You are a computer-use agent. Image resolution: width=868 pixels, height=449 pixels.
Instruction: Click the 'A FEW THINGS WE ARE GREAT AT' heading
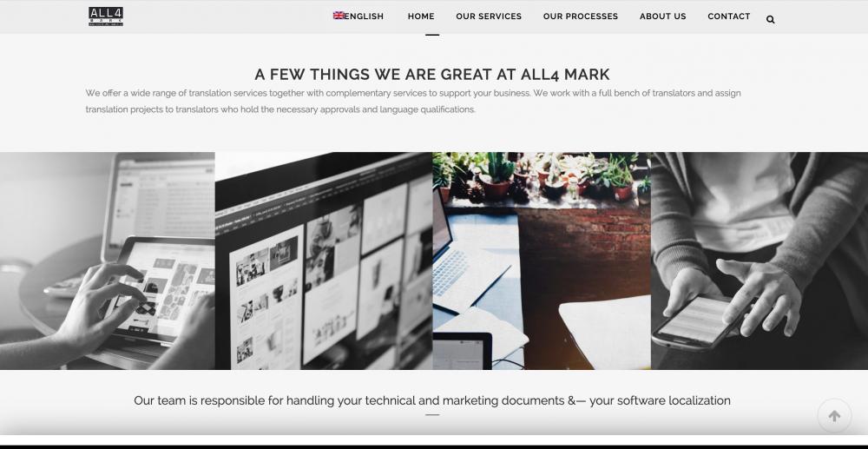pos(432,74)
